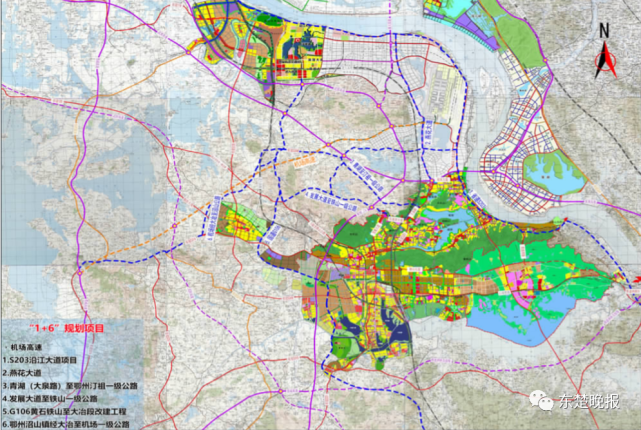Select the '机场高速' entry in the legend
The image size is (641, 430).
[26, 347]
